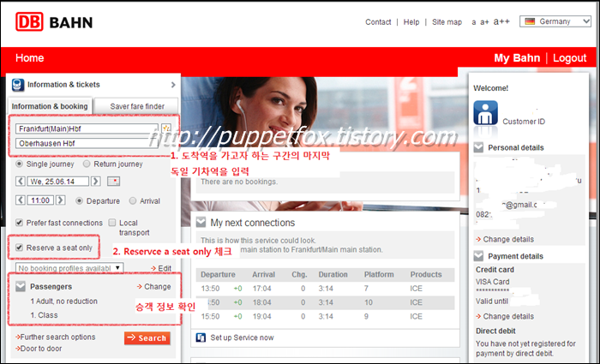Click the Oberhausen Hbf destination field
The height and width of the screenshot is (364, 600).
[x=87, y=143]
